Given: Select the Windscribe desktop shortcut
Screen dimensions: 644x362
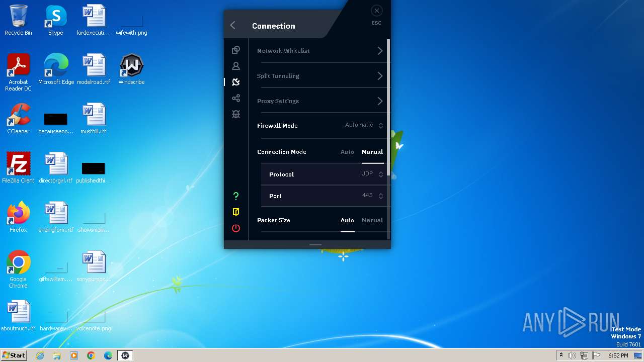Looking at the screenshot, I should coord(131,69).
